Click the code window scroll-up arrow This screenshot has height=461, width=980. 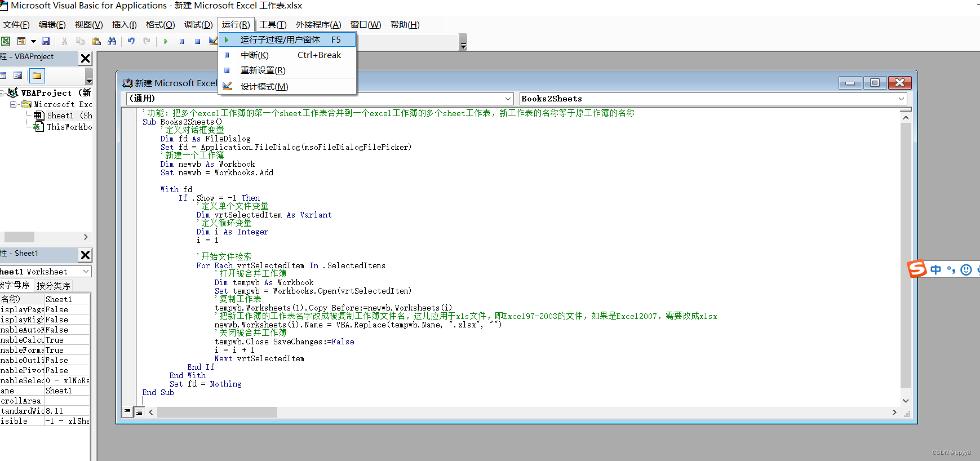tap(906, 117)
